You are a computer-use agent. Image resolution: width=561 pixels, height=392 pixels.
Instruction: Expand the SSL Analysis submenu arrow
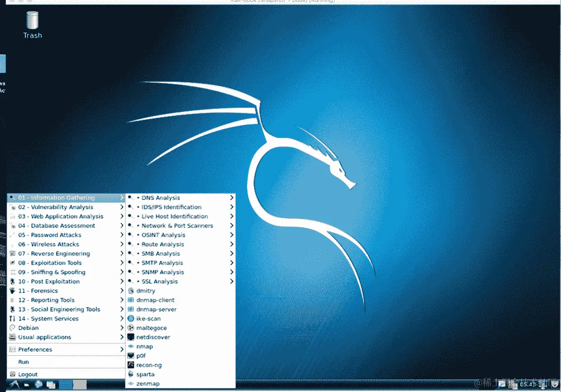232,281
